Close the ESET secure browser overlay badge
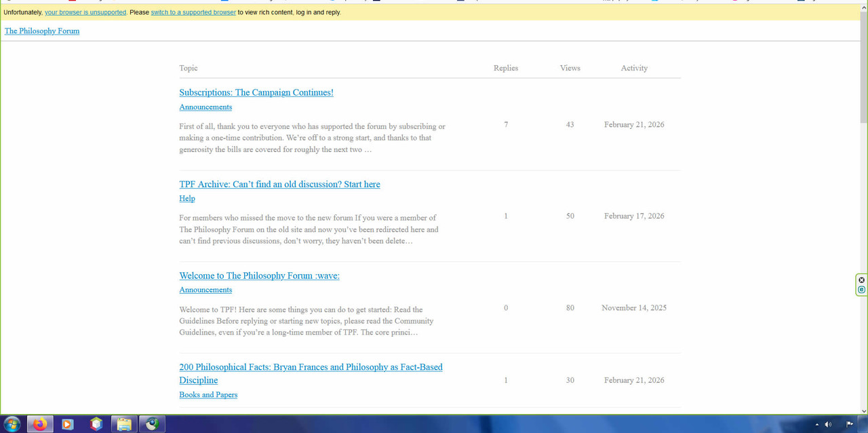 point(862,280)
